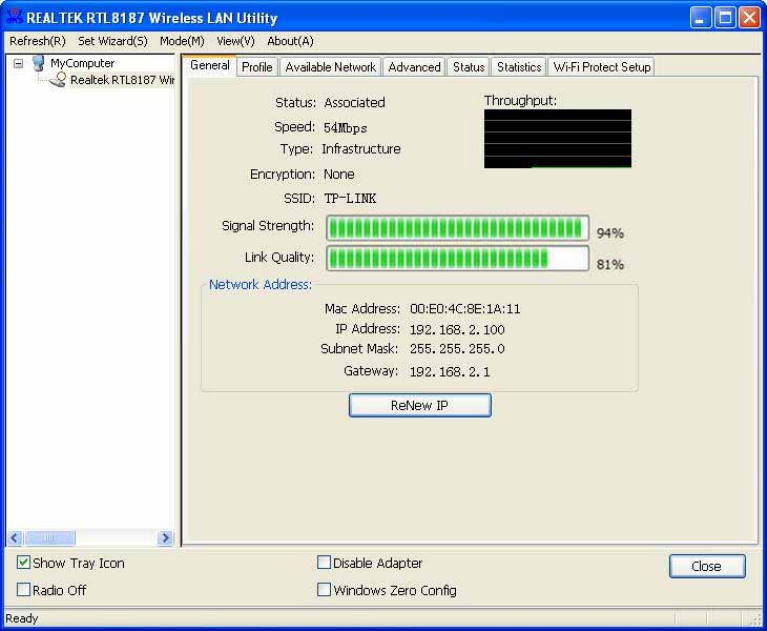This screenshot has height=631, width=767.
Task: Switch to the Status tab
Action: [468, 67]
